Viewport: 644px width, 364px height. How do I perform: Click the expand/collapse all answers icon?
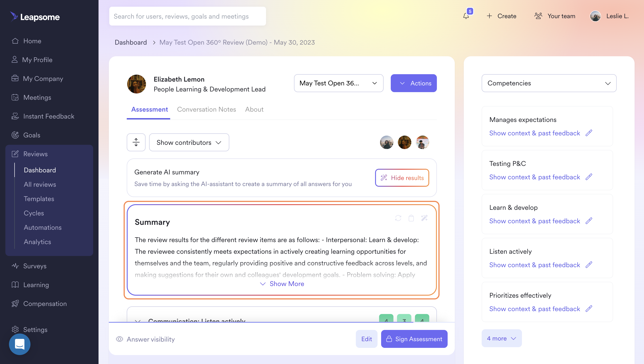(136, 142)
